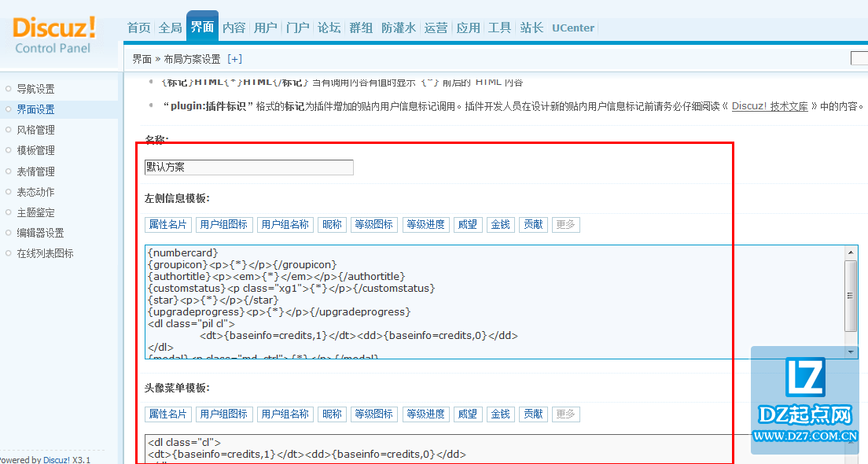The height and width of the screenshot is (464, 868).
Task: Insert 等级图标 tag in 头像菜单模板
Action: 374,414
